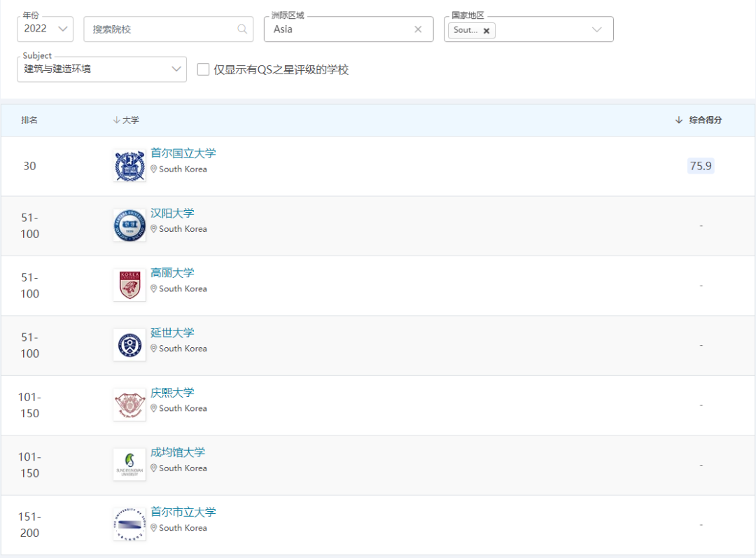Image resolution: width=756 pixels, height=558 pixels.
Task: Remove the Sout... country tag
Action: pos(486,30)
